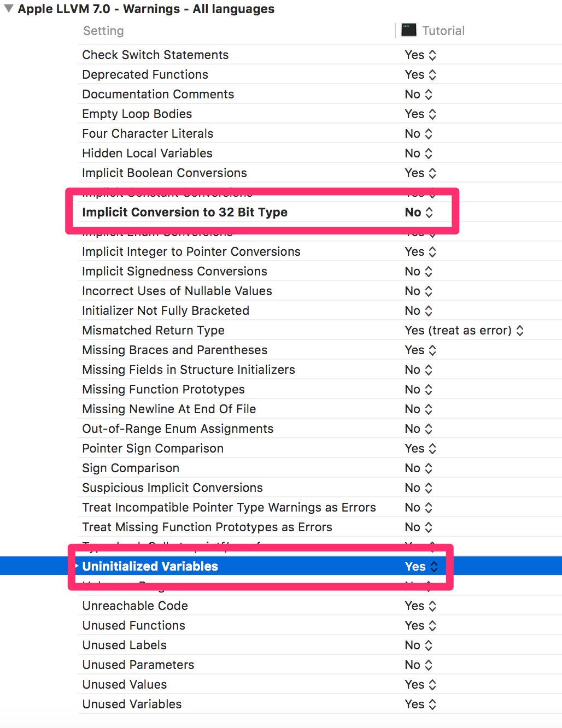562x728 pixels.
Task: Open Incorrect Uses of Nullable Values popup
Action: pos(419,291)
